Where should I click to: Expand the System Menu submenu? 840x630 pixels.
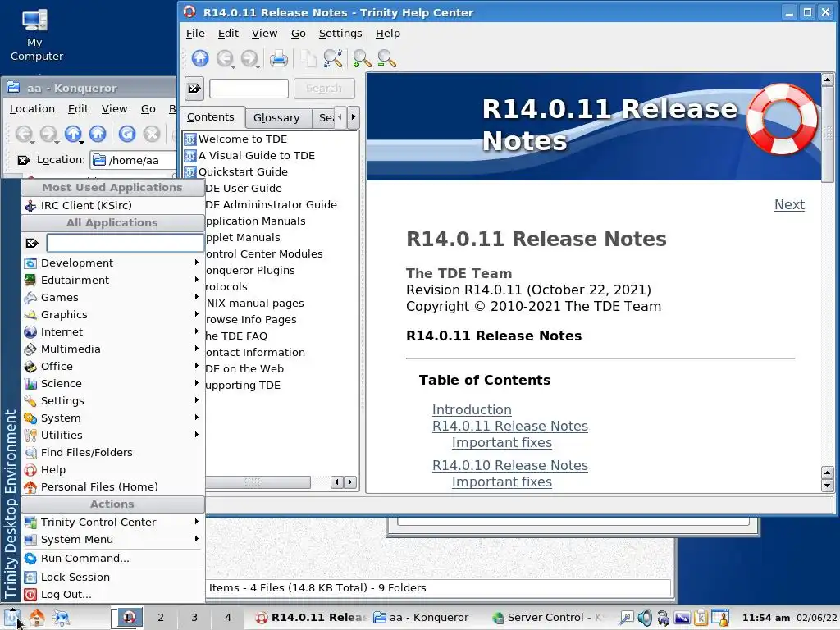(x=112, y=540)
